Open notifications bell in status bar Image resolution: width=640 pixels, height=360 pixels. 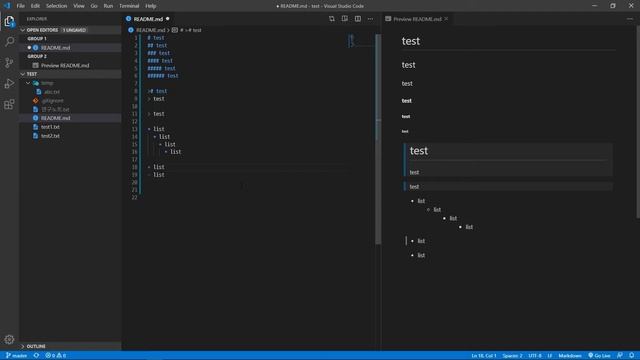pyautogui.click(x=632, y=356)
